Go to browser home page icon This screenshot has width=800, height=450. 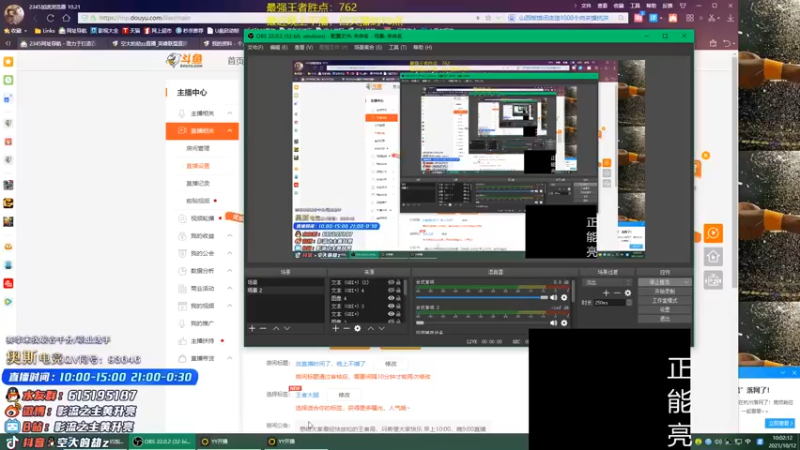coord(66,18)
